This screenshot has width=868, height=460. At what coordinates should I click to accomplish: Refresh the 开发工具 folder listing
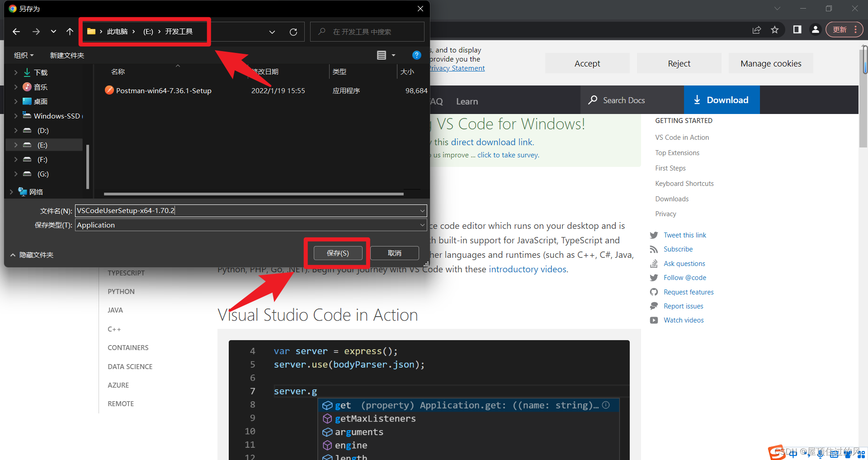point(293,32)
